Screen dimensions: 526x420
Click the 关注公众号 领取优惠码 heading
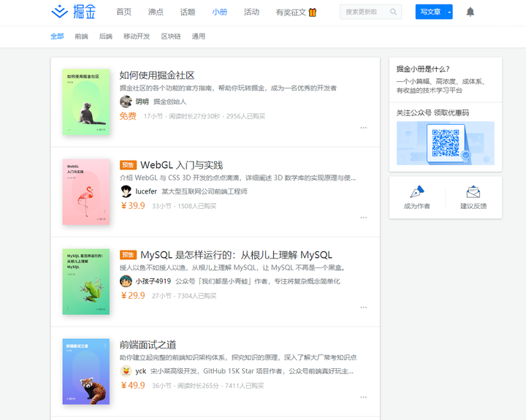point(432,112)
